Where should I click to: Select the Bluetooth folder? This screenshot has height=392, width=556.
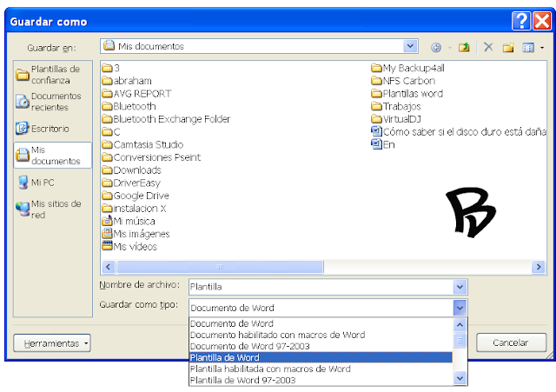pyautogui.click(x=129, y=106)
